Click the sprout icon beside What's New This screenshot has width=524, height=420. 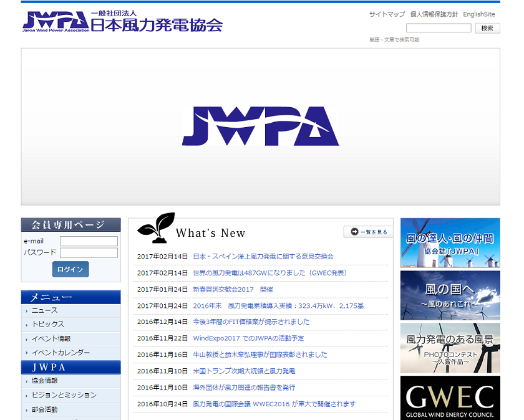coord(156,227)
